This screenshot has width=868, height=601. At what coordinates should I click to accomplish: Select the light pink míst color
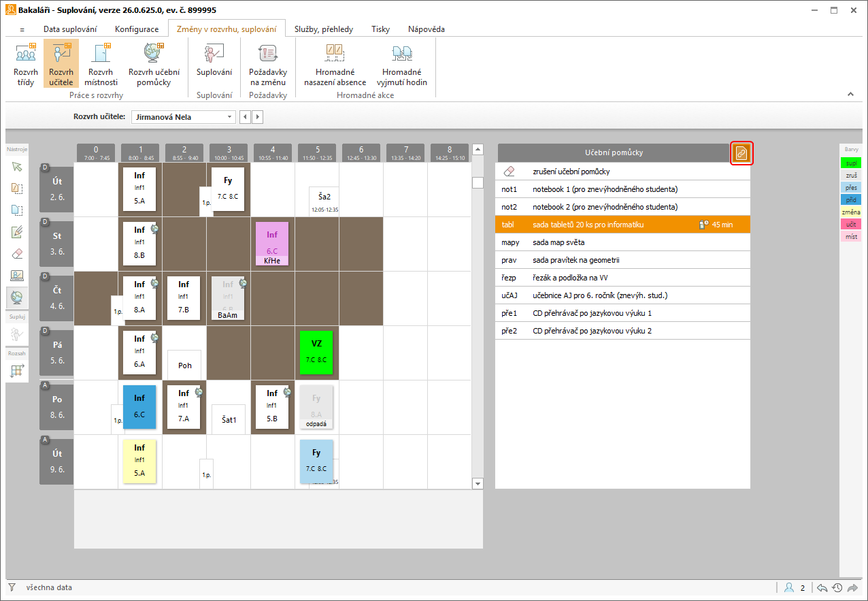click(851, 236)
